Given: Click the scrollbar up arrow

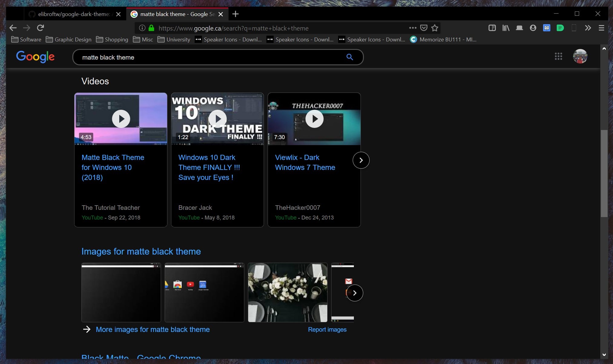Looking at the screenshot, I should pos(604,49).
